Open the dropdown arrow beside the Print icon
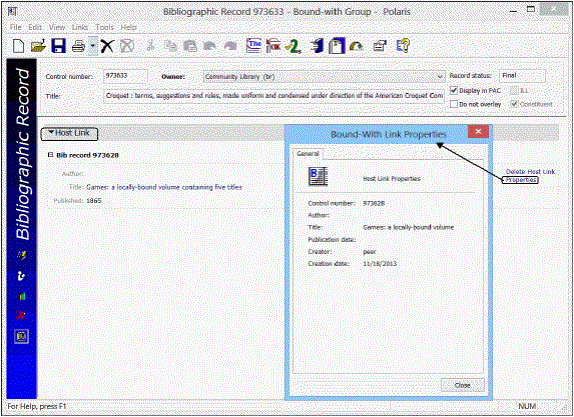The width and height of the screenshot is (574, 417). coord(93,46)
